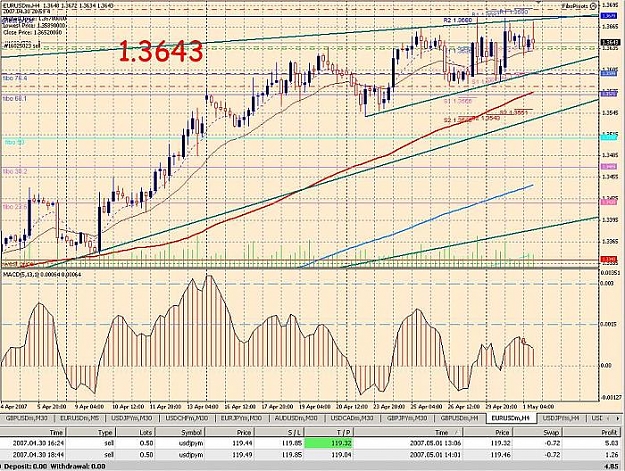Click the active EURUSDm,H4 tab

pyautogui.click(x=511, y=418)
